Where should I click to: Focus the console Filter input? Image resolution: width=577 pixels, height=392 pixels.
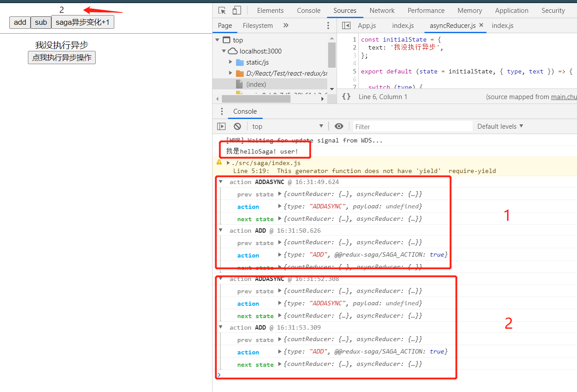click(413, 127)
